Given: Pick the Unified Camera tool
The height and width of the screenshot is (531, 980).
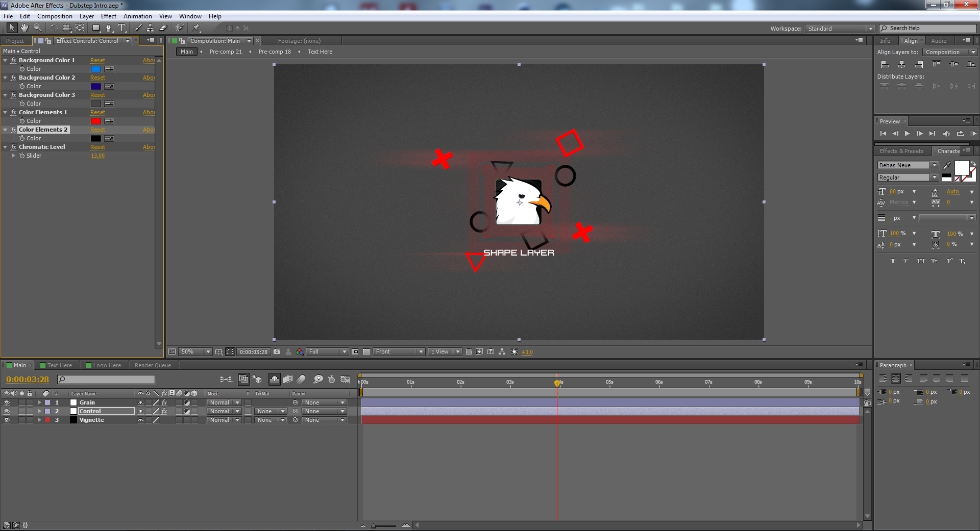Looking at the screenshot, I should point(66,28).
